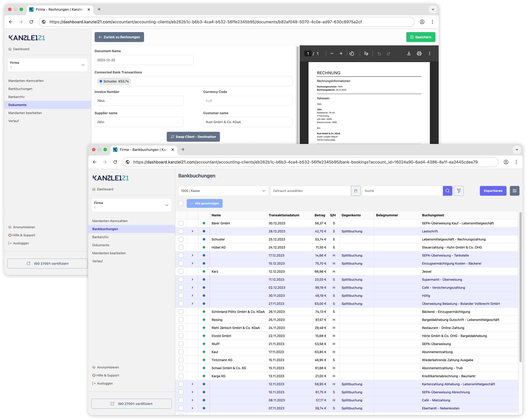
Task: Tick the checkbox for Schuster booking row
Action: 181,239
